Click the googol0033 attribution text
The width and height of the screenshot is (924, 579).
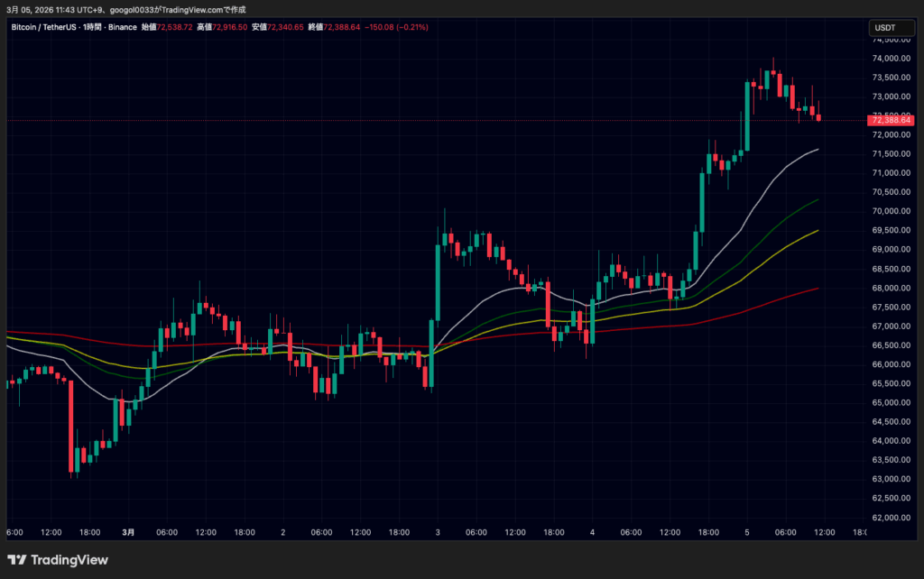click(x=133, y=8)
